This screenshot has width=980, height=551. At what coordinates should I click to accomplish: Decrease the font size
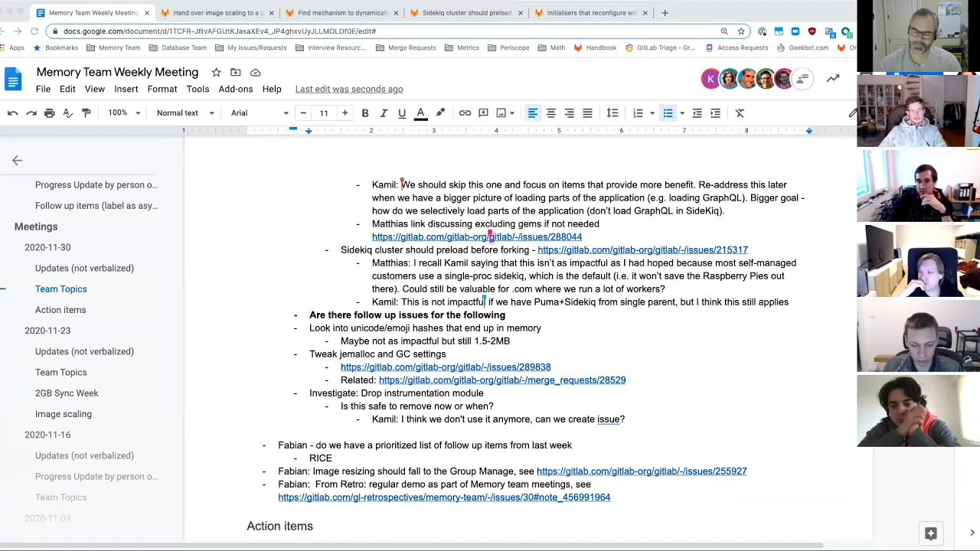click(x=303, y=113)
